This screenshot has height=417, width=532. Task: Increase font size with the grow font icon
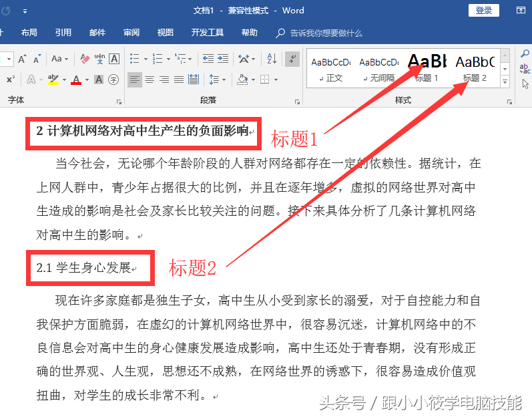tap(23, 59)
